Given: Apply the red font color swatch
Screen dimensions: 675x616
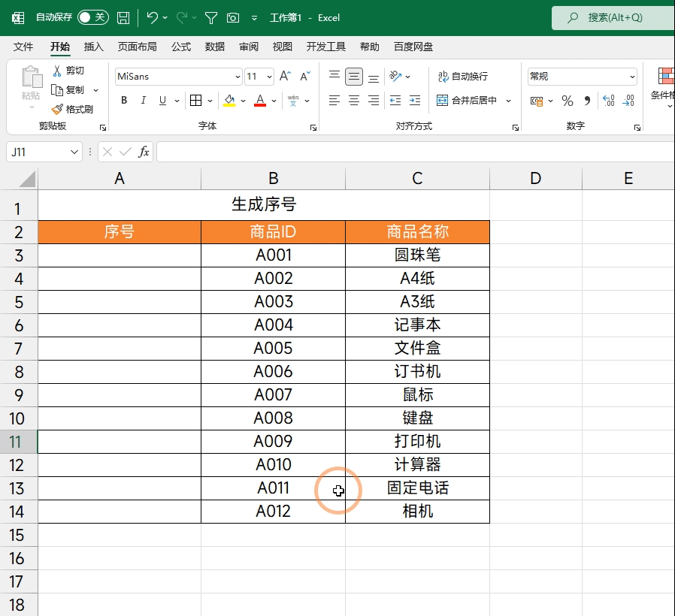Looking at the screenshot, I should [x=260, y=101].
